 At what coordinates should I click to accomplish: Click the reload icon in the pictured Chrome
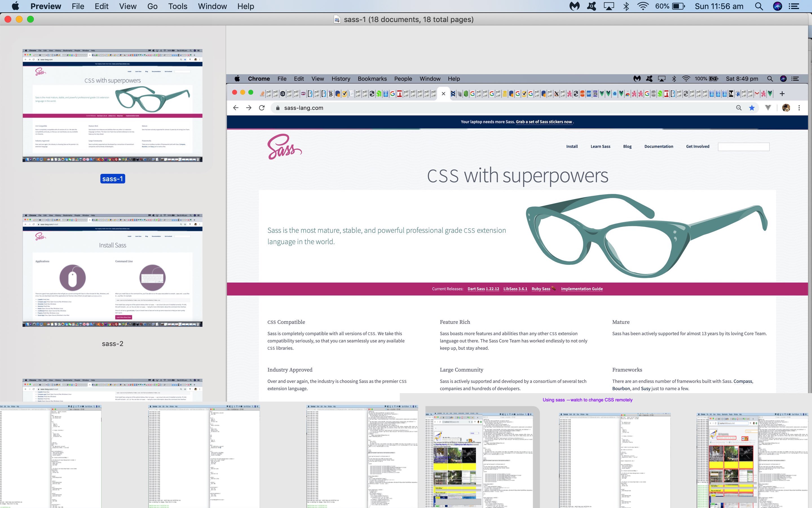point(262,108)
